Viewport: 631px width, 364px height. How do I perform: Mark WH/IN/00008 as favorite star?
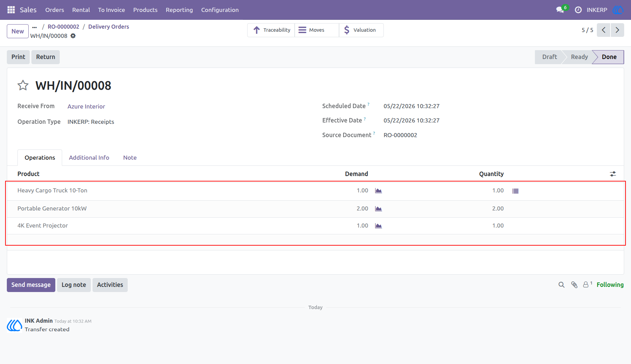pyautogui.click(x=23, y=85)
